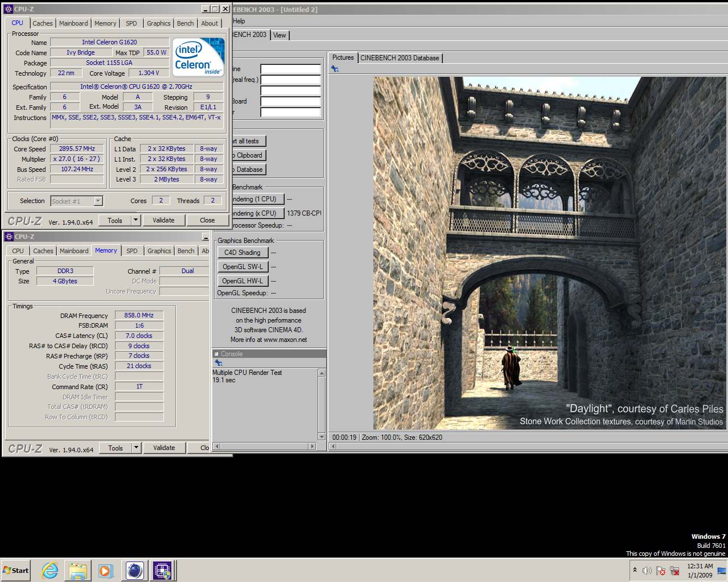The width and height of the screenshot is (728, 582).
Task: Switch to CPU-Z via its taskbar icon
Action: click(162, 570)
